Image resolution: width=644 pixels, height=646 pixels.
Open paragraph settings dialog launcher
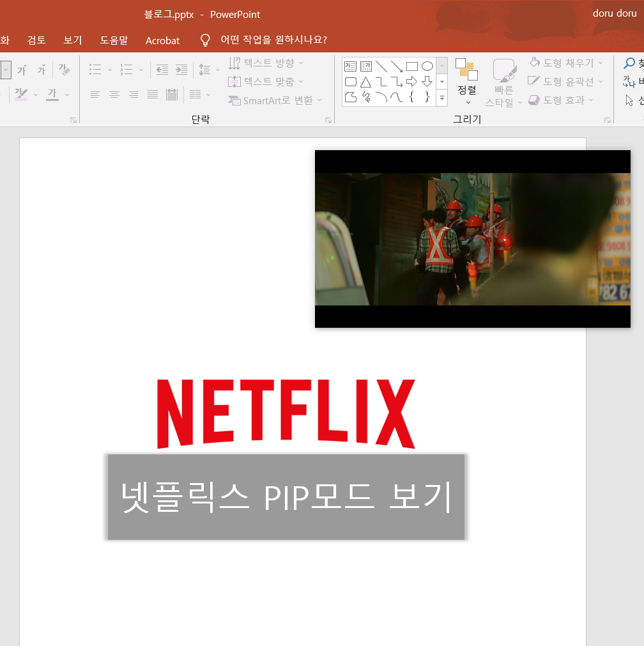point(328,120)
